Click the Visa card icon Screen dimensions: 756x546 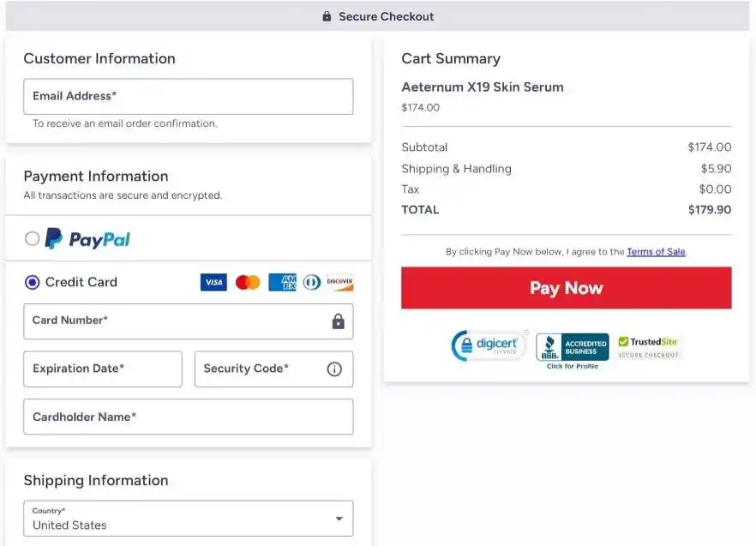213,282
